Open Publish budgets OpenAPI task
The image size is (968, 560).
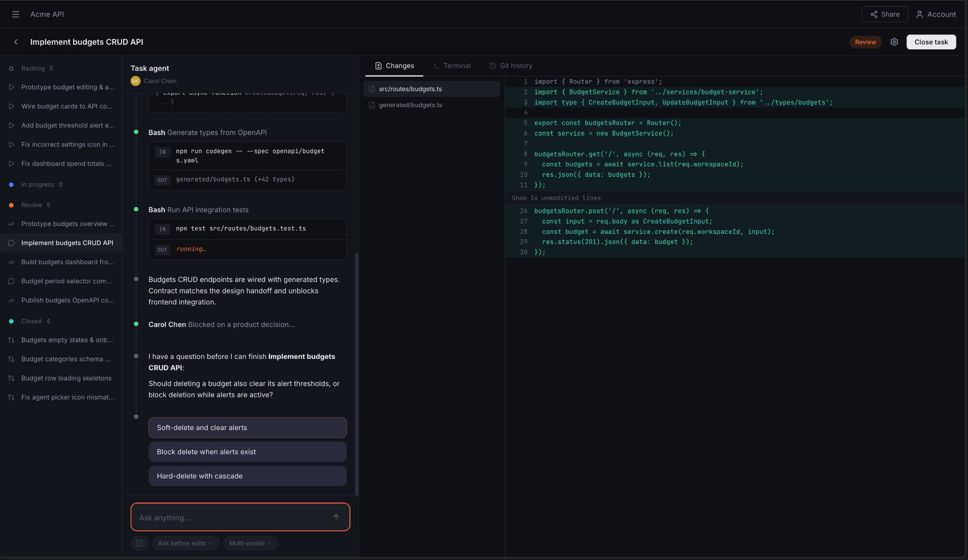click(x=61, y=300)
